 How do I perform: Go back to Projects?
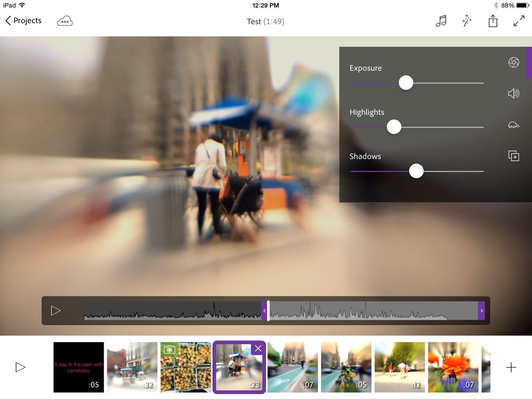point(23,21)
